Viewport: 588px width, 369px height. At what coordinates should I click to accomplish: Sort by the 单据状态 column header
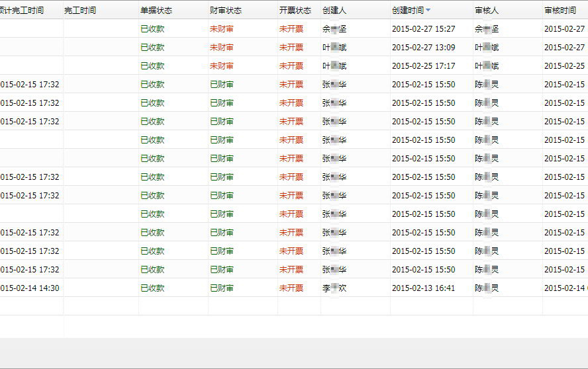point(156,11)
